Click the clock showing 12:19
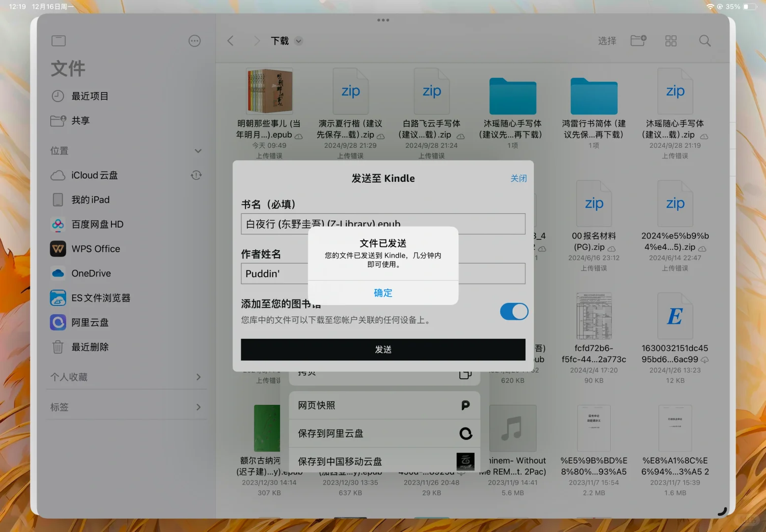The image size is (766, 532). [17, 6]
